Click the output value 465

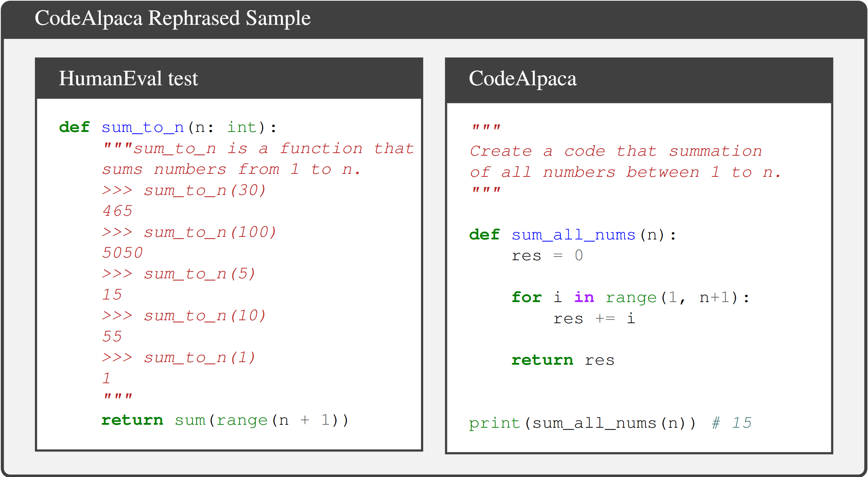tap(117, 211)
